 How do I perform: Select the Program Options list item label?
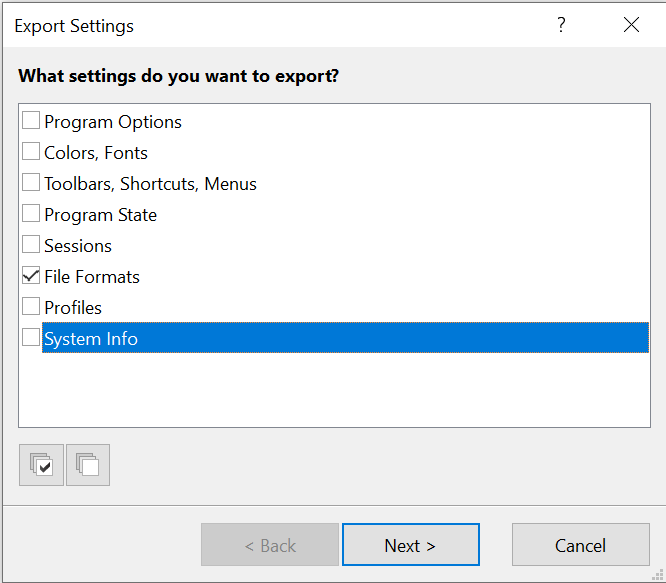point(113,122)
